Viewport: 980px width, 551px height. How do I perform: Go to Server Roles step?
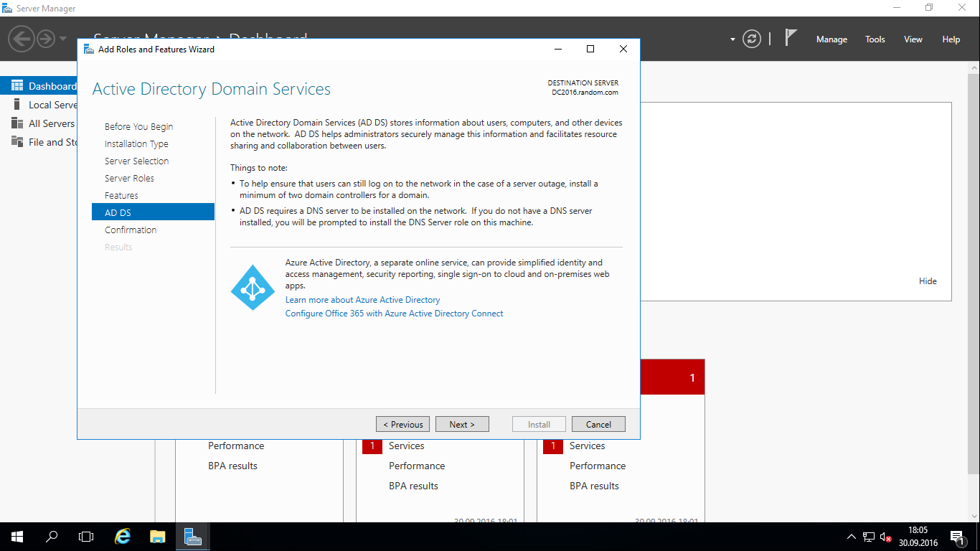click(129, 178)
